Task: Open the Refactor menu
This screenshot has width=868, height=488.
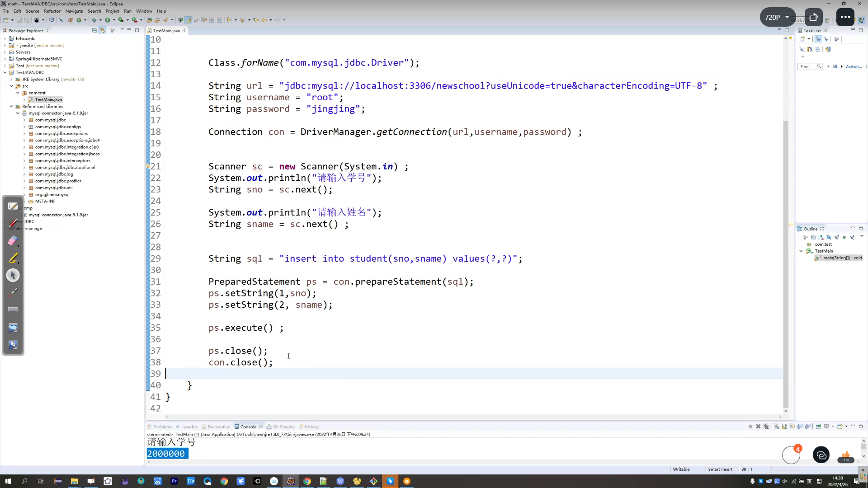Action: coord(52,11)
